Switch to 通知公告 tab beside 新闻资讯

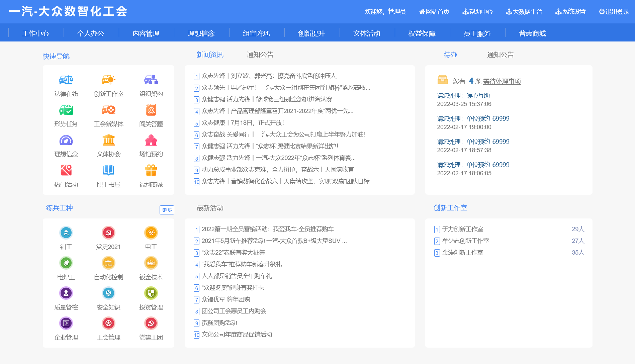pyautogui.click(x=260, y=55)
